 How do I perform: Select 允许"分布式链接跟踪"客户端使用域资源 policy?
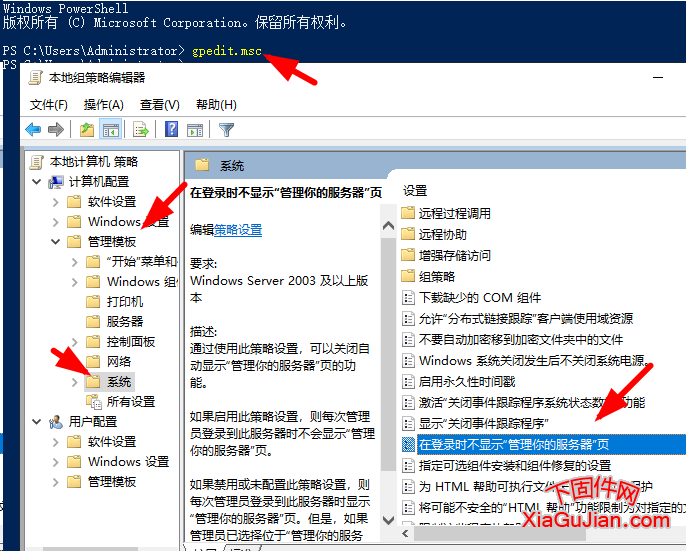(x=526, y=319)
